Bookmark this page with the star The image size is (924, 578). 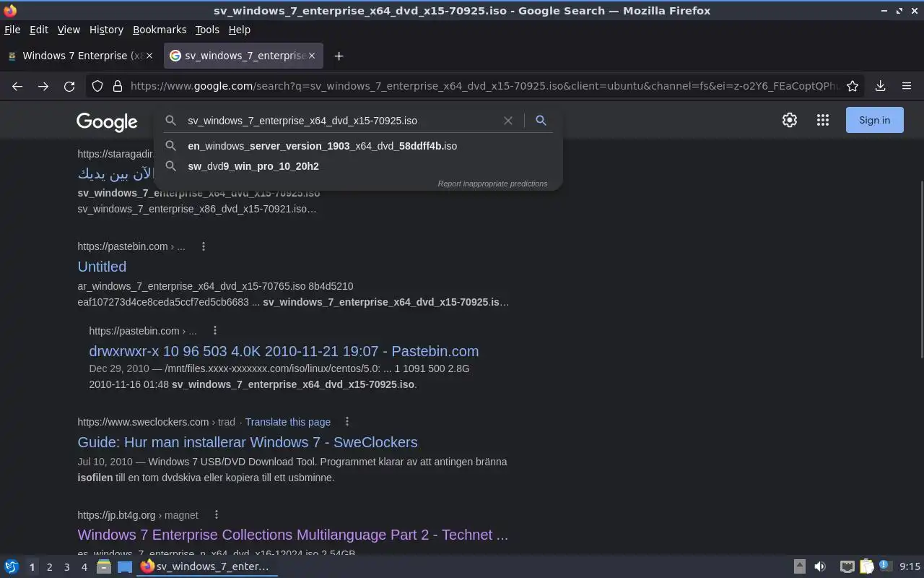tap(853, 86)
